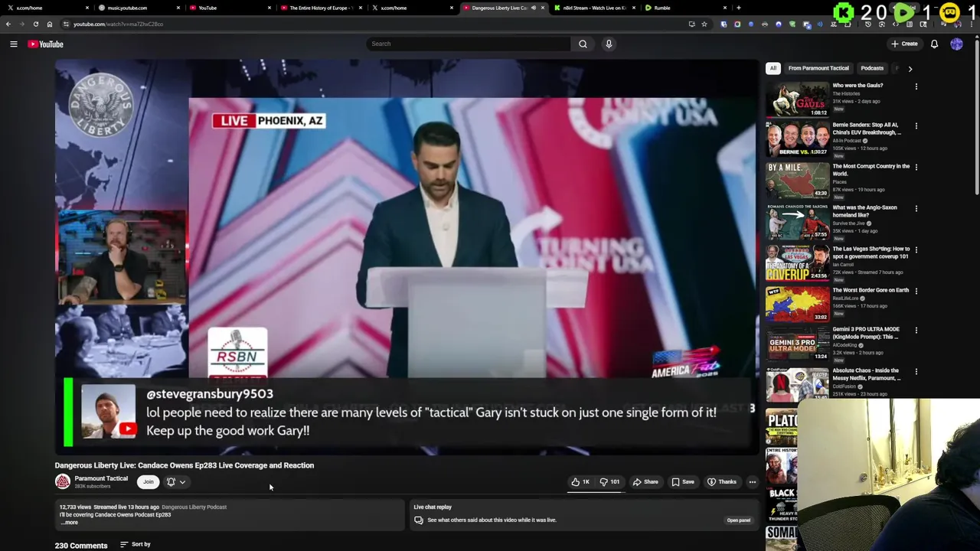
Task: Click '230 Comments' heading
Action: 81,546
